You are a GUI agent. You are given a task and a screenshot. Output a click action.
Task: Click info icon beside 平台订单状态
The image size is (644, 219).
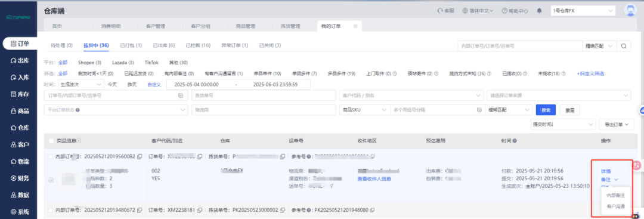[x=78, y=110]
